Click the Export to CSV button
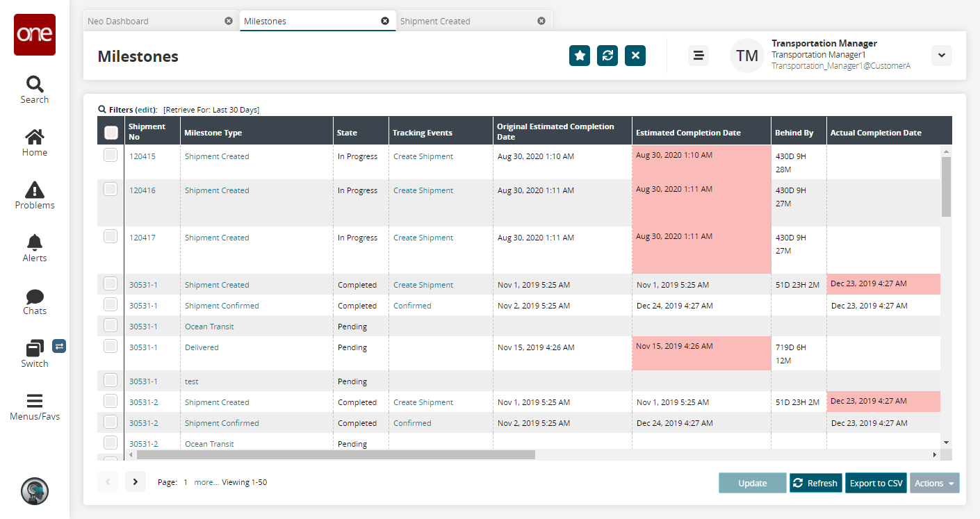This screenshot has width=980, height=519. pos(876,484)
